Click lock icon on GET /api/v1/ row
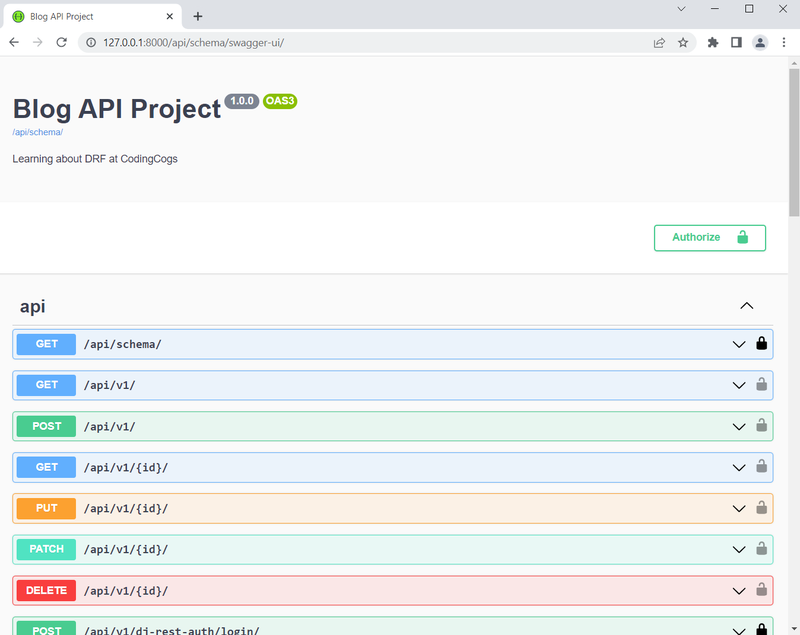The image size is (800, 635). click(x=761, y=384)
